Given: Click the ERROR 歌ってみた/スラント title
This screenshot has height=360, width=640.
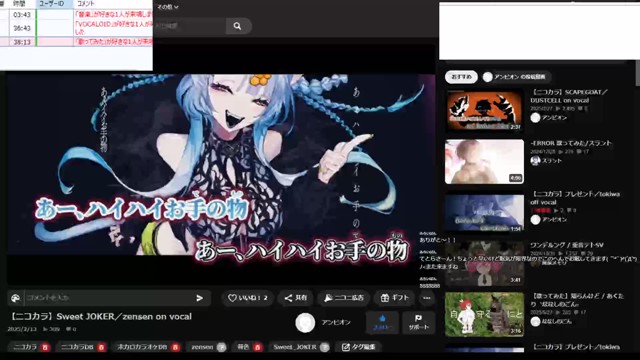Looking at the screenshot, I should pyautogui.click(x=571, y=143).
